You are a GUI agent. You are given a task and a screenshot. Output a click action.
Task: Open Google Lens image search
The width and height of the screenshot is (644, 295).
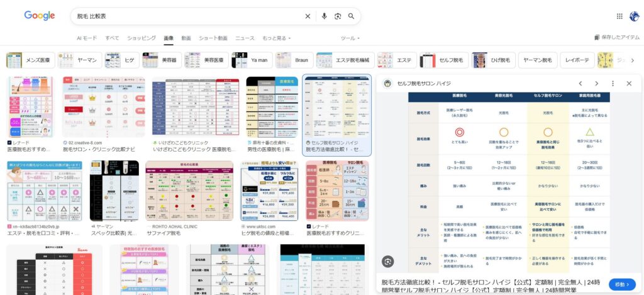pyautogui.click(x=338, y=16)
